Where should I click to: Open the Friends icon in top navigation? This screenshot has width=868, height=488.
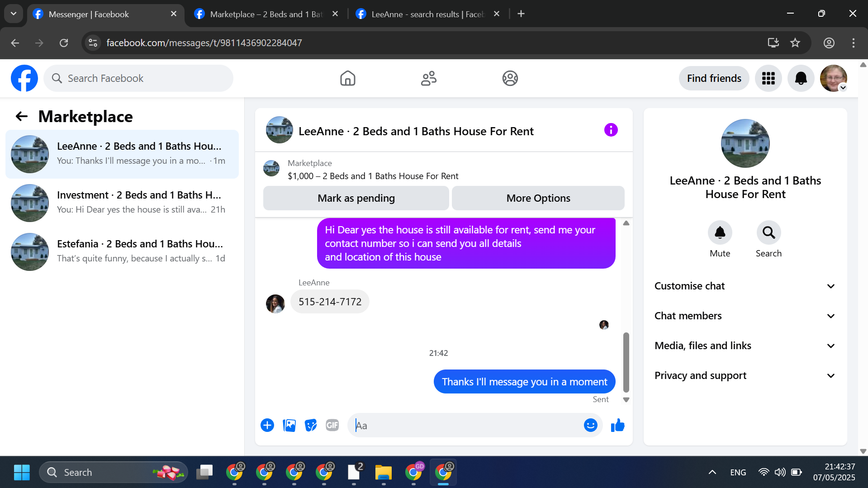(429, 78)
